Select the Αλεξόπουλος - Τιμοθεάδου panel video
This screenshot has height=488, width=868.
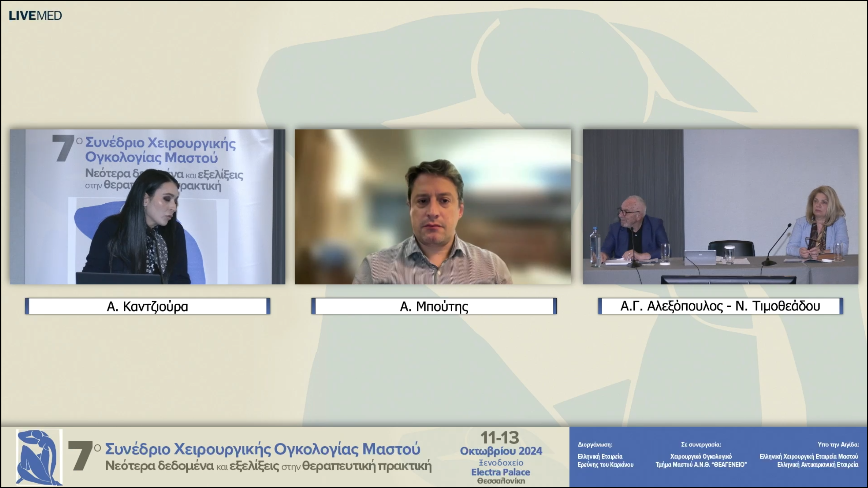(721, 207)
